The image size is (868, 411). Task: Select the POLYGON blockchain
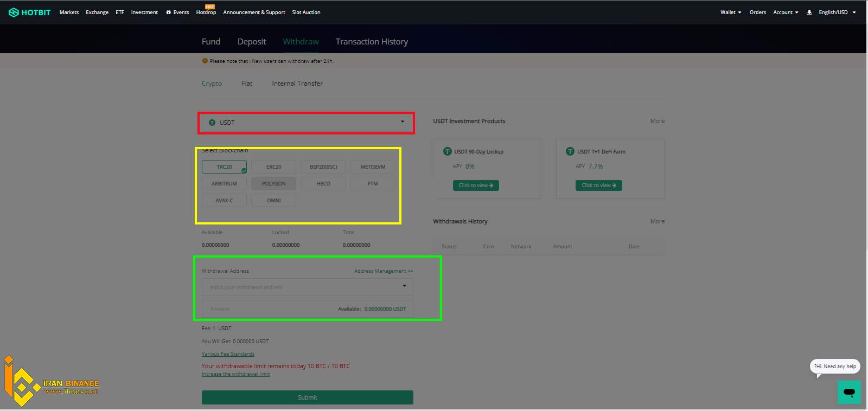coord(273,183)
